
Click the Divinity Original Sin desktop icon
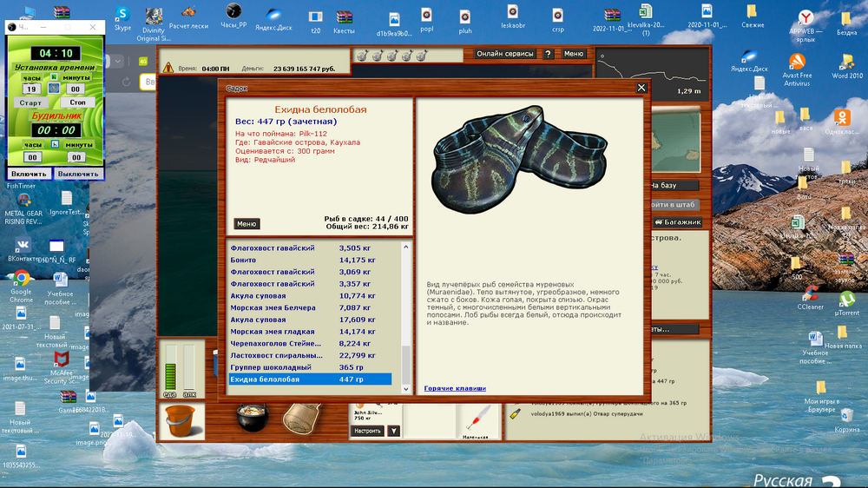tap(154, 25)
